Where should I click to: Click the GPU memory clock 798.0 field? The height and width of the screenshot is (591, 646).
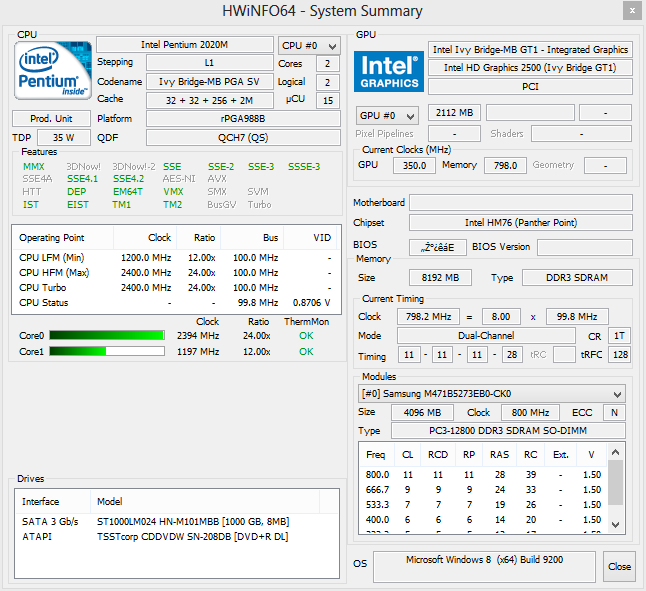(x=506, y=166)
